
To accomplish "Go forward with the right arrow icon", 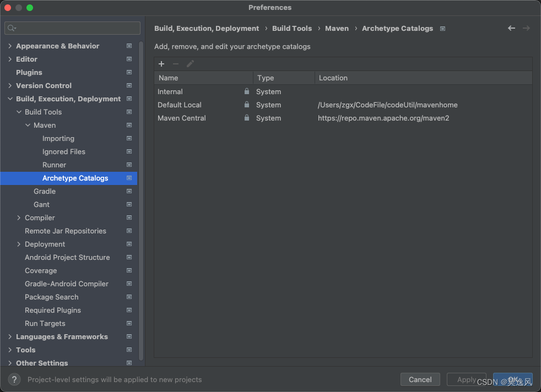I will coord(526,28).
